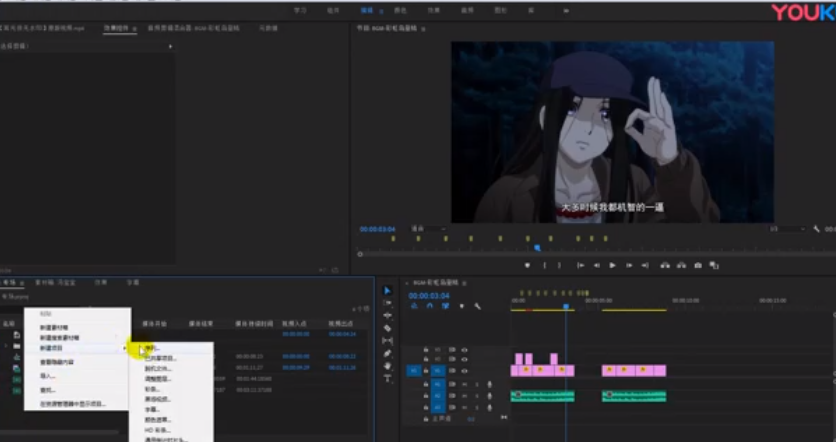This screenshot has width=836, height=442.
Task: Click Go to In point button
Action: point(581,266)
